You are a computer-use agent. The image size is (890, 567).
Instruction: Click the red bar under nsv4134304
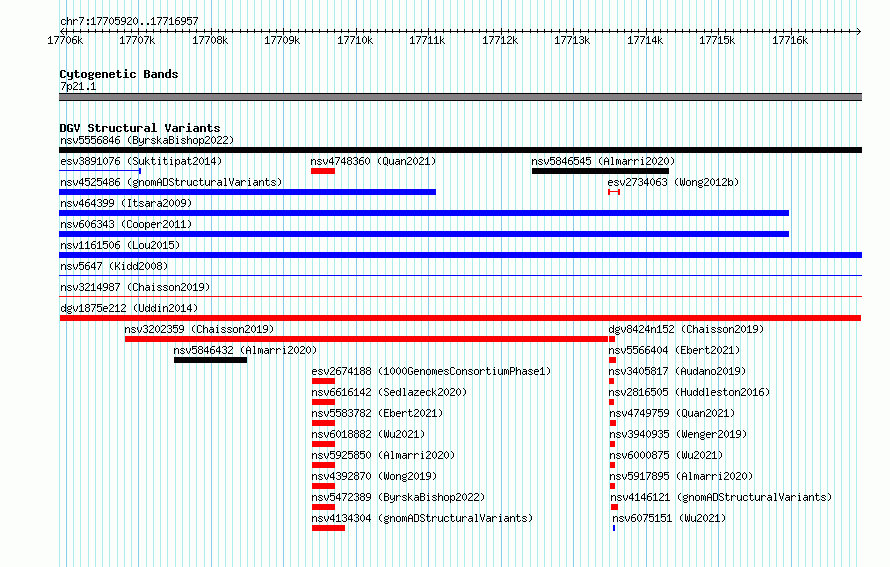tap(328, 528)
